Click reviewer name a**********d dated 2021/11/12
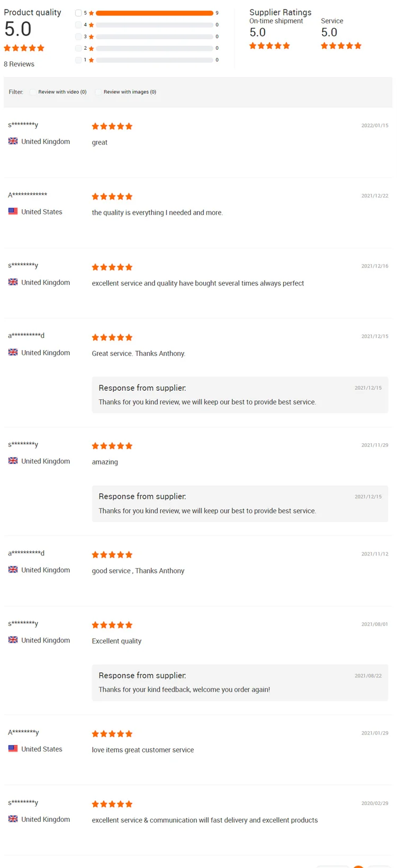The width and height of the screenshot is (397, 868). pyautogui.click(x=26, y=553)
